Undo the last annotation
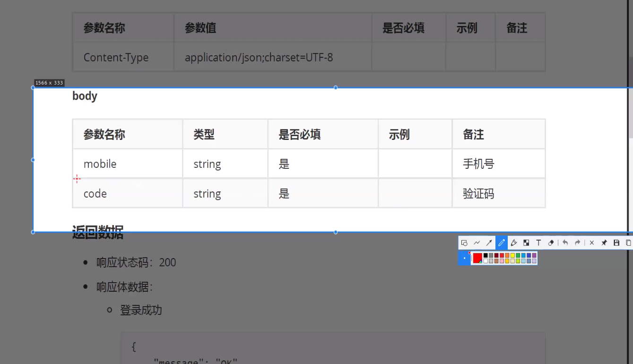The width and height of the screenshot is (633, 364). [x=565, y=243]
